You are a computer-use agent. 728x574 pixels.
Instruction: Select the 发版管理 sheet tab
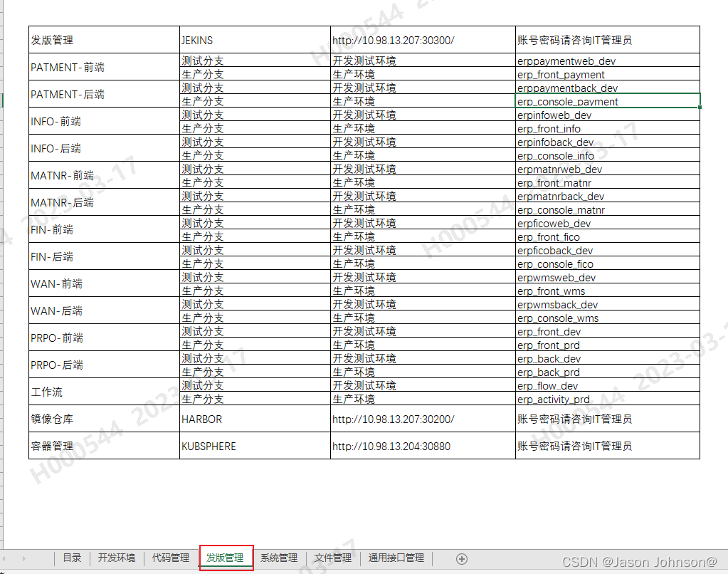coord(225,558)
